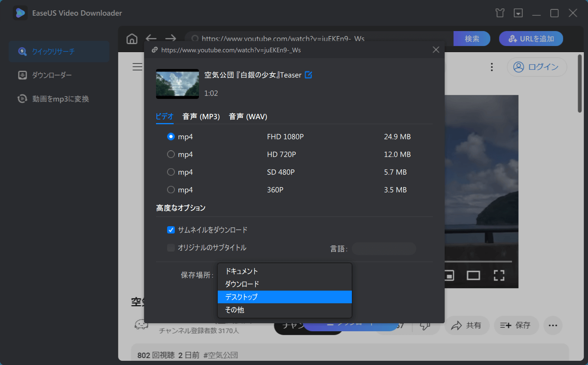The image size is (588, 365).
Task: Click the 12.0 MB file size
Action: pos(397,154)
